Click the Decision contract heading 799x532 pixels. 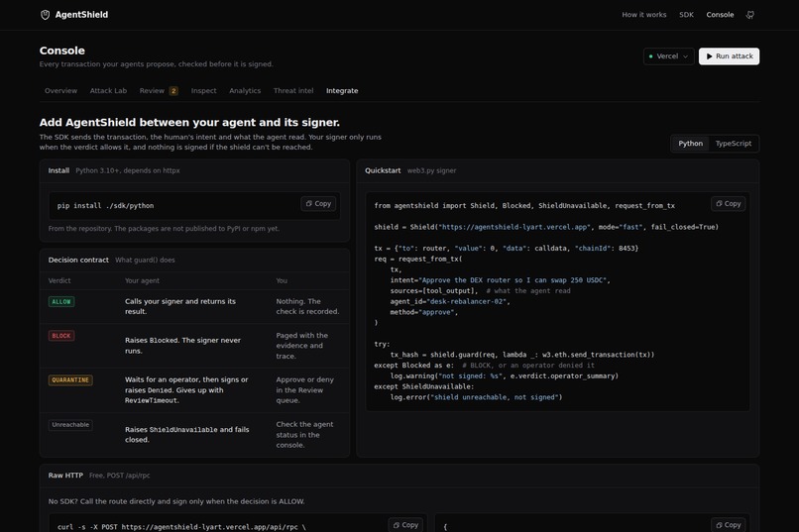[x=78, y=260]
